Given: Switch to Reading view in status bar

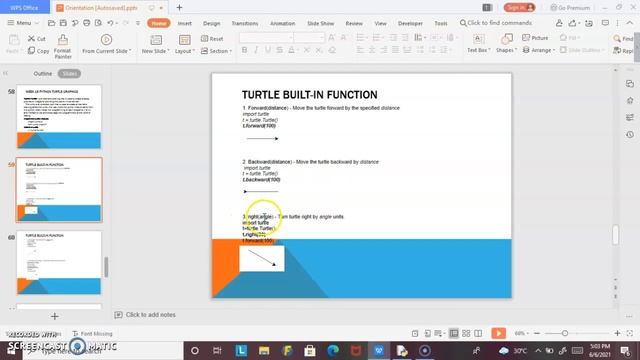Looking at the screenshot, I should pyautogui.click(x=478, y=333).
